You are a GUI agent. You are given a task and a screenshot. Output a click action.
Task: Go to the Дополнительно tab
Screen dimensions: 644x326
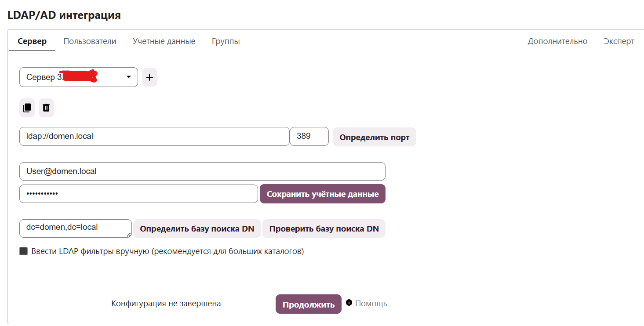[x=557, y=41]
